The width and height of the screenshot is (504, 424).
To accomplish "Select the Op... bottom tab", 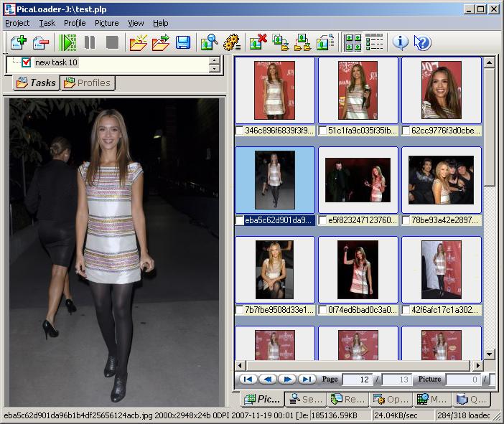I will click(391, 400).
